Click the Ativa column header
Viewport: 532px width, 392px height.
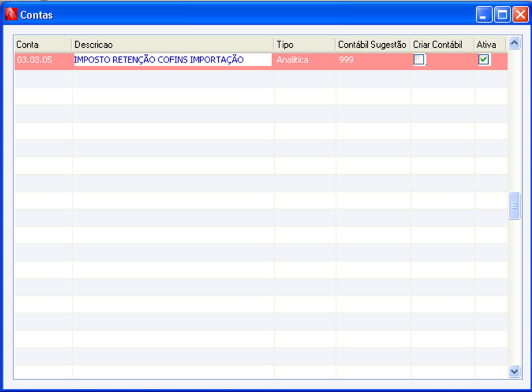[487, 44]
